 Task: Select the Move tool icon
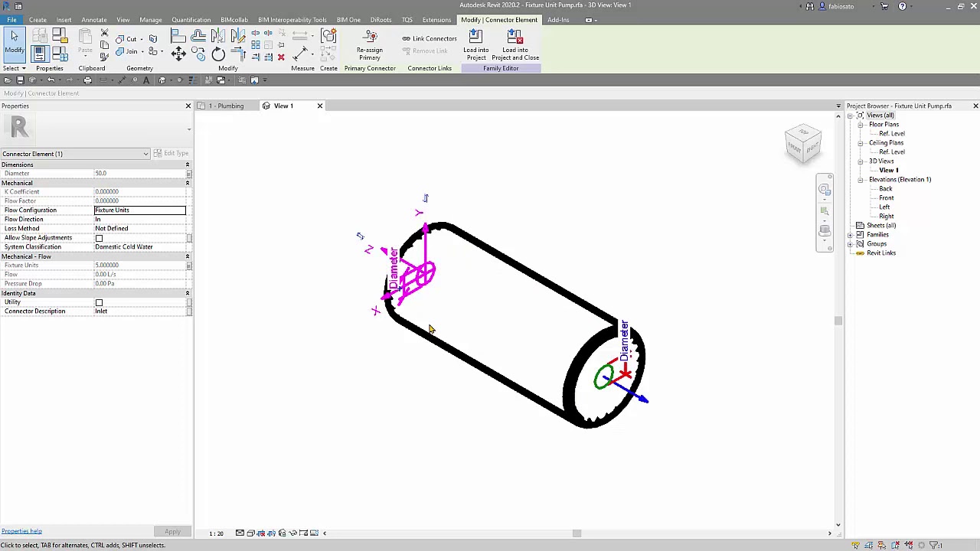click(x=178, y=53)
